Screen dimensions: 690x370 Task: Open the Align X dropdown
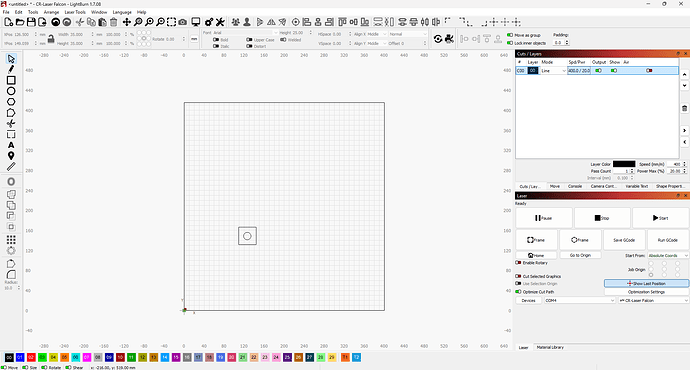(377, 34)
